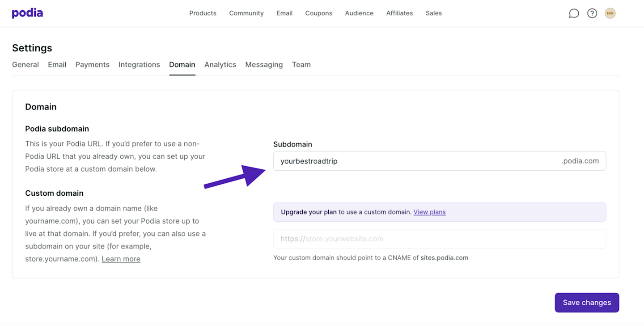Click the Settings page heading
Screen dimensions: 644x324
click(32, 48)
